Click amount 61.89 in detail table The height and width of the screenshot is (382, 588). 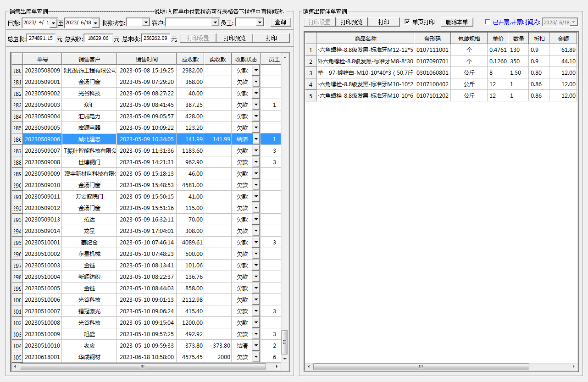(x=563, y=50)
